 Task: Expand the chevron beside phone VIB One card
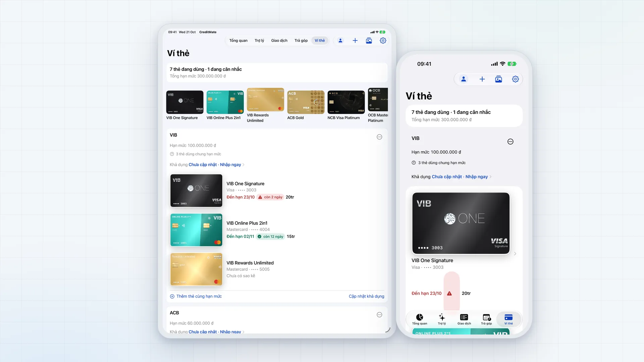coord(515,254)
